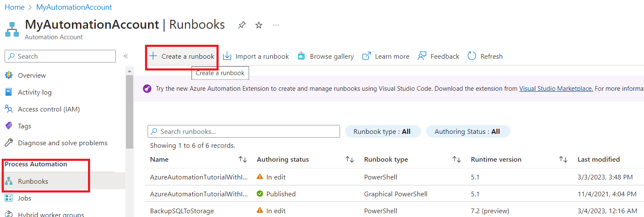Viewport: 644px width, 217px height.
Task: Click the 11/4/2021, 4:04 PM date cell
Action: [607, 194]
